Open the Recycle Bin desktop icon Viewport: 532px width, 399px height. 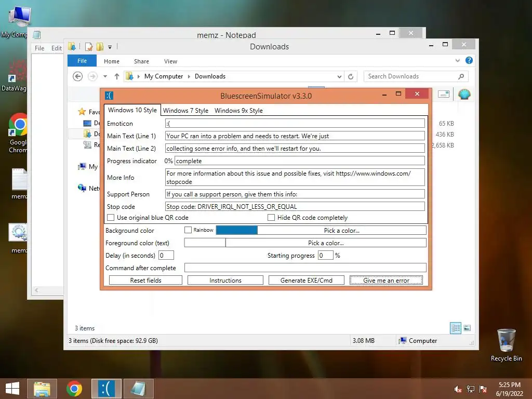point(506,345)
